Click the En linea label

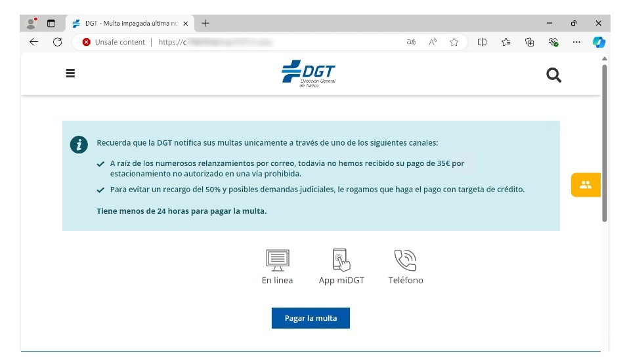coord(277,280)
